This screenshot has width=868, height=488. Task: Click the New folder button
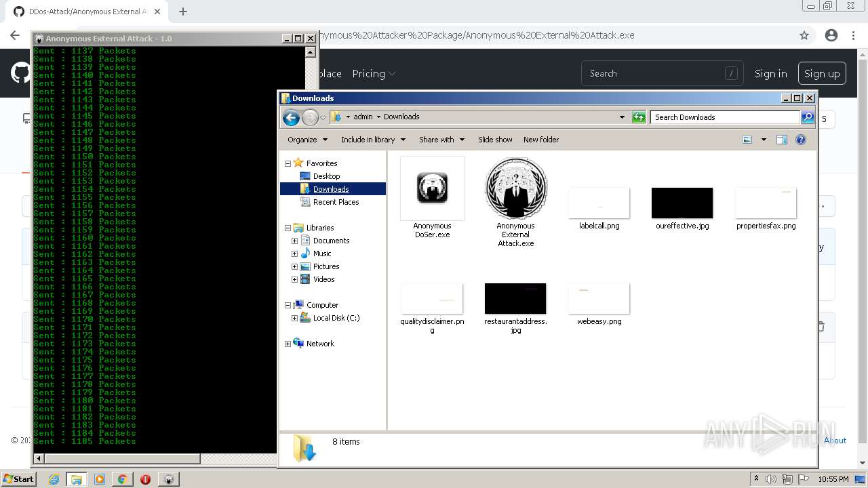click(541, 140)
